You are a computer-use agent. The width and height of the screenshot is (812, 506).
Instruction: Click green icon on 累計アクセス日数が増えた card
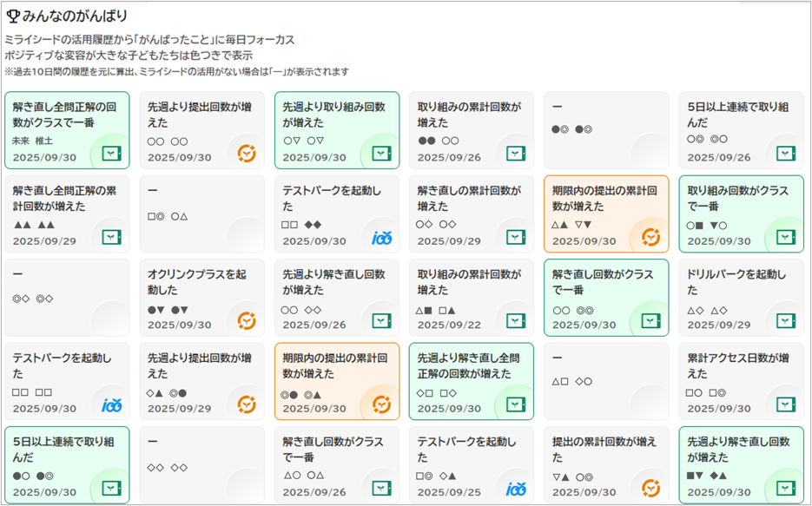pyautogui.click(x=786, y=404)
